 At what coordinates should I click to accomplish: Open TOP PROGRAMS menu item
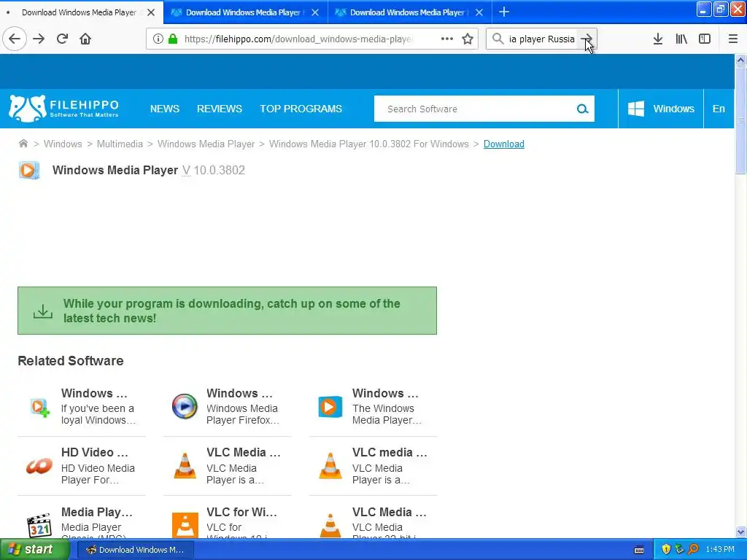click(x=301, y=109)
